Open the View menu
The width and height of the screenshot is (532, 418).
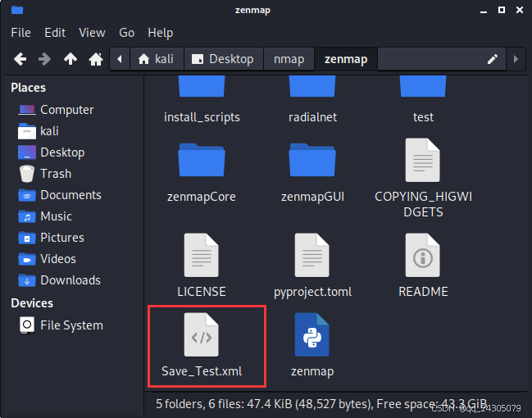[x=92, y=33]
